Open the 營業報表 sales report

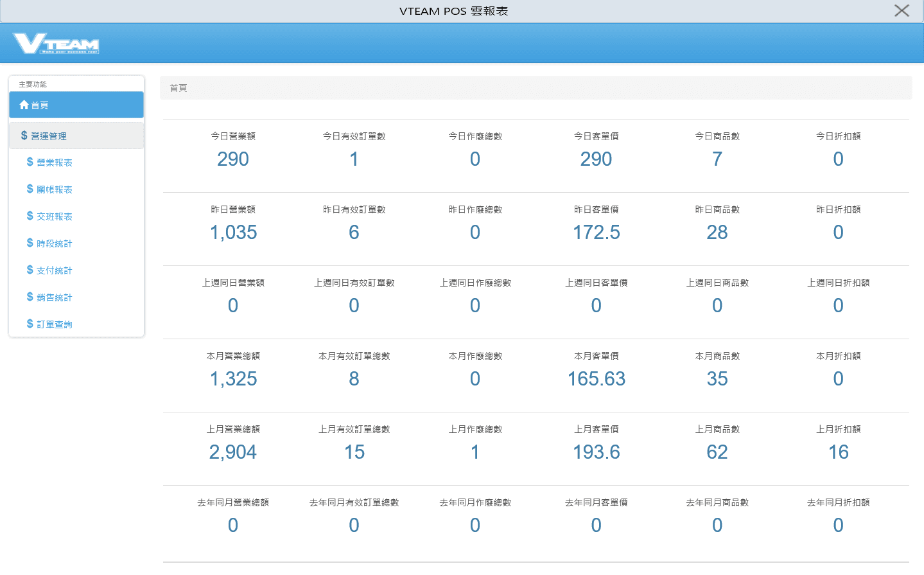[x=54, y=163]
